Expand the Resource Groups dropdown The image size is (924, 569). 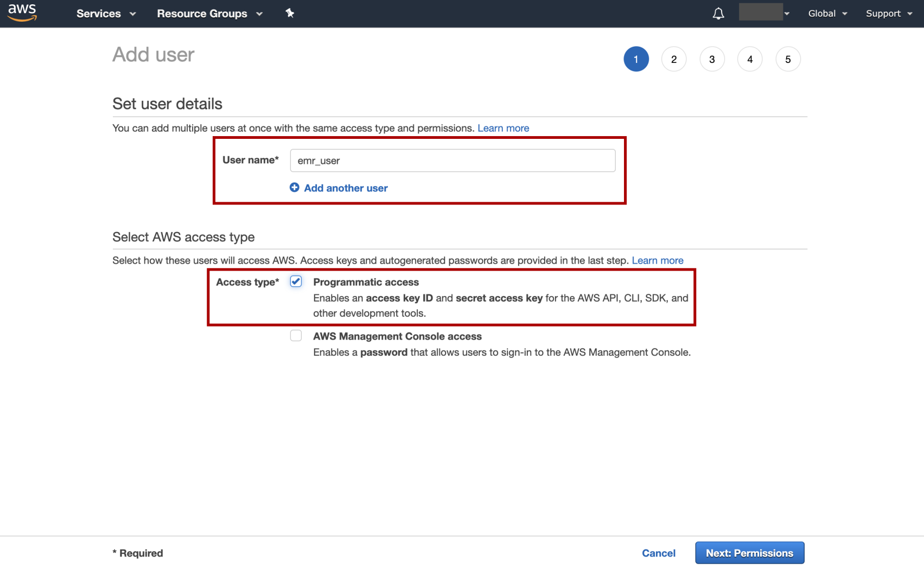coord(209,14)
